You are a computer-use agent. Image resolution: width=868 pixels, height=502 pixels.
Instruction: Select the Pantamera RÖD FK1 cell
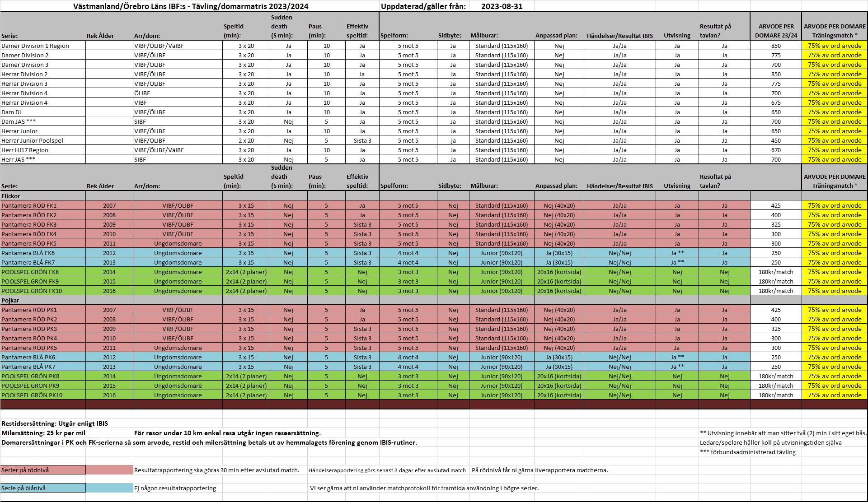click(29, 205)
